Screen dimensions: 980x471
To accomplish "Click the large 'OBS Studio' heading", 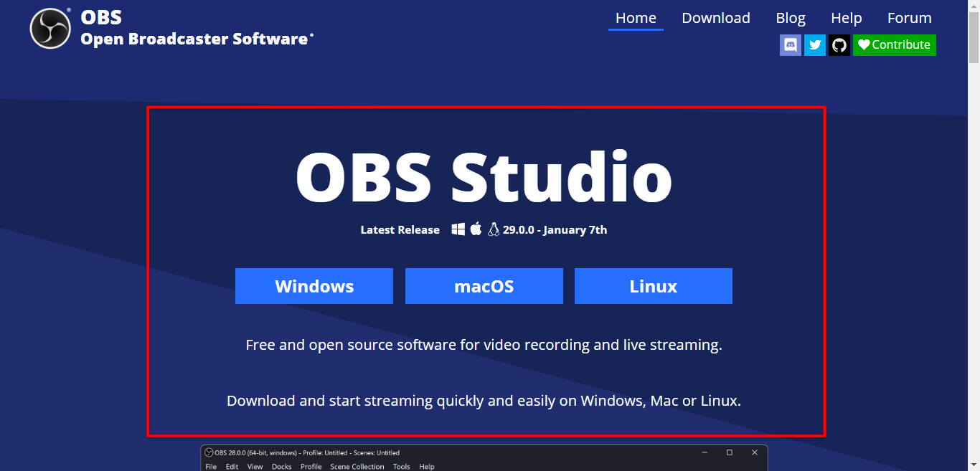I will 484,176.
